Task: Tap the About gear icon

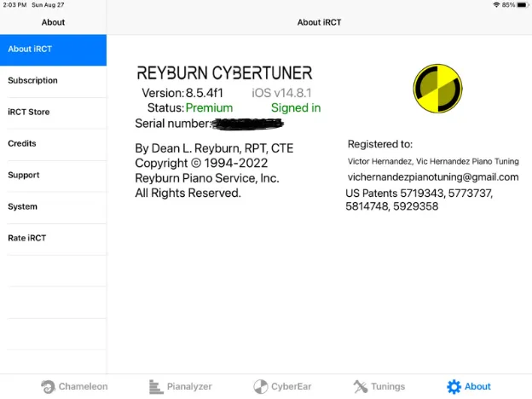Action: coord(454,386)
